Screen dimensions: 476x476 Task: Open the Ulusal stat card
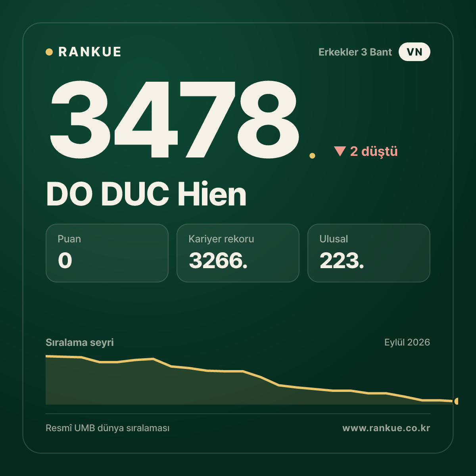pyautogui.click(x=369, y=253)
